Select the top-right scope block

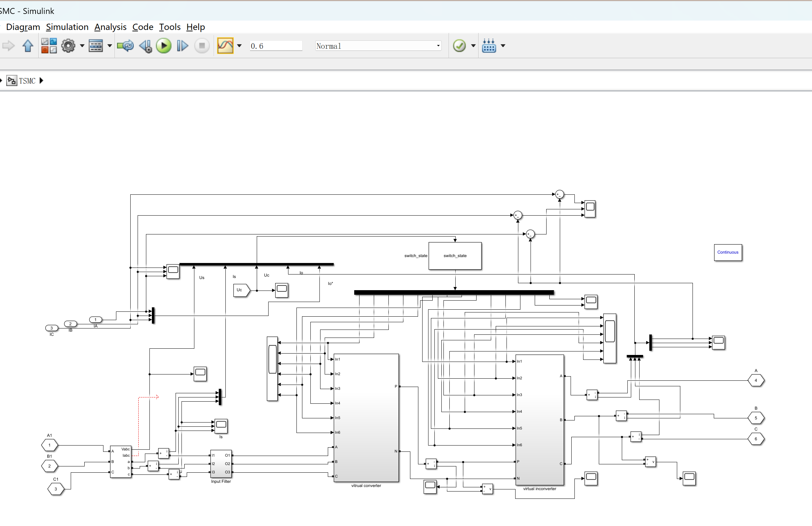590,209
